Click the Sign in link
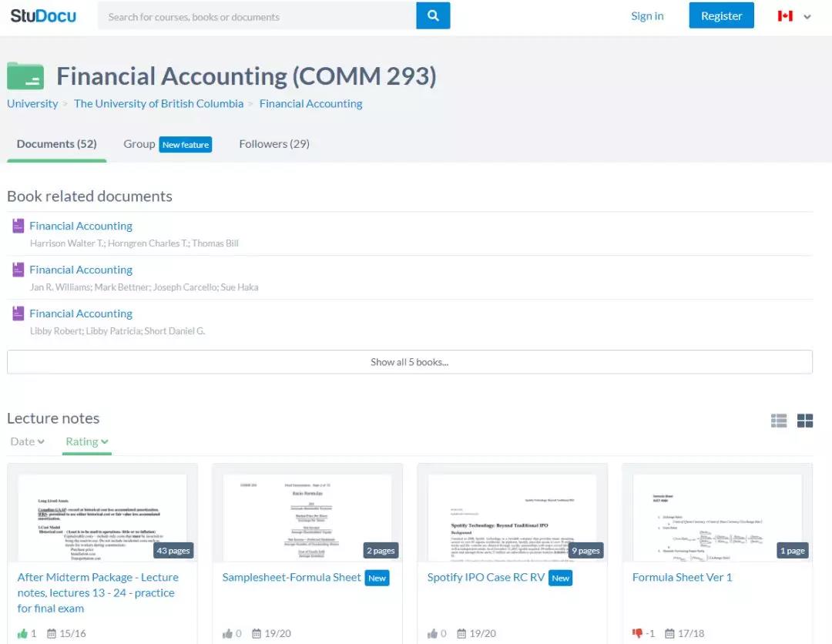Screen dimensions: 832x644 647,16
